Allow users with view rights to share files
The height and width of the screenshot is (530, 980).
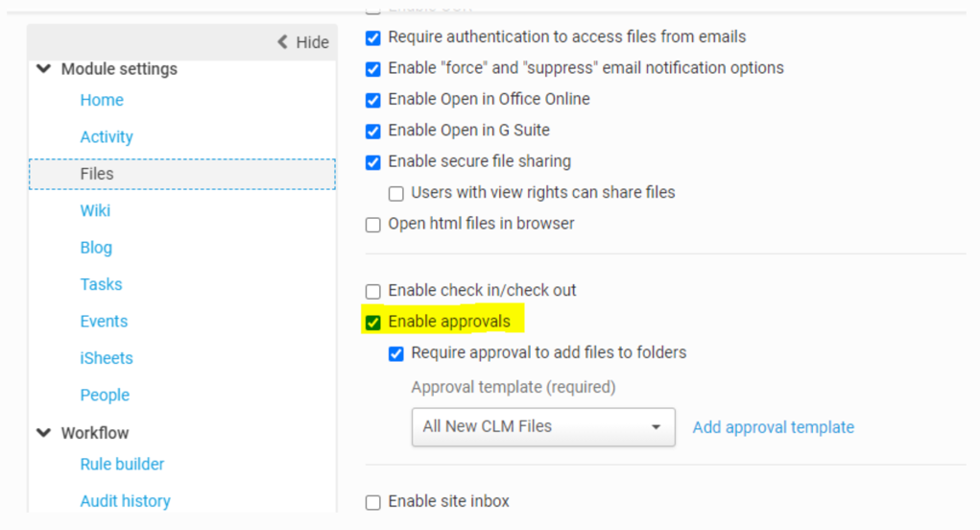(396, 193)
